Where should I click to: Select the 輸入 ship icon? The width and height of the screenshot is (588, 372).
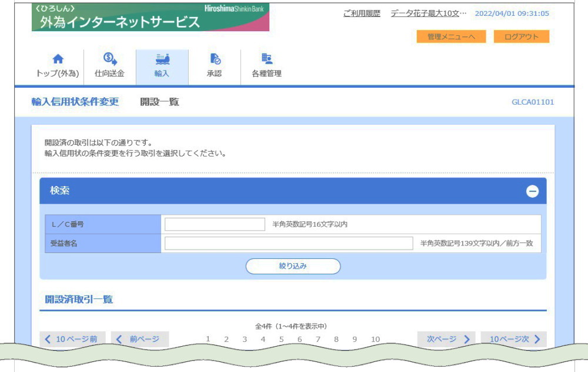(162, 59)
